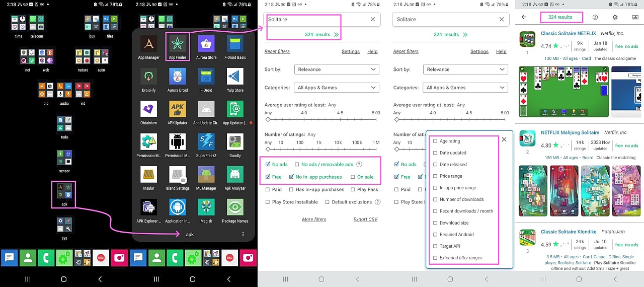Go back using arrow in results list
Viewport: 644px width, 287px height.
(524, 17)
